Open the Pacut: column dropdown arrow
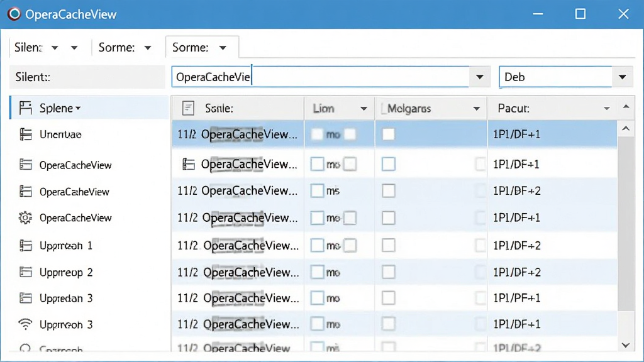 pyautogui.click(x=607, y=109)
